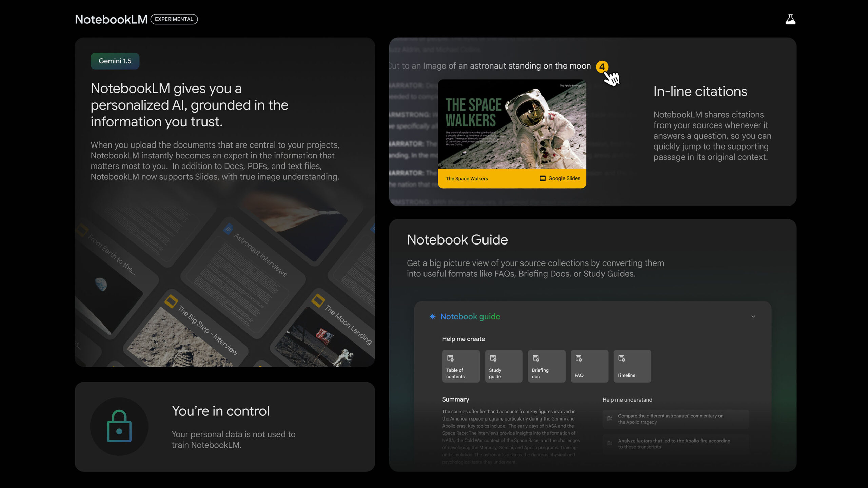Click the EXPERIMENTAL label badge
This screenshot has width=868, height=488.
click(x=174, y=19)
